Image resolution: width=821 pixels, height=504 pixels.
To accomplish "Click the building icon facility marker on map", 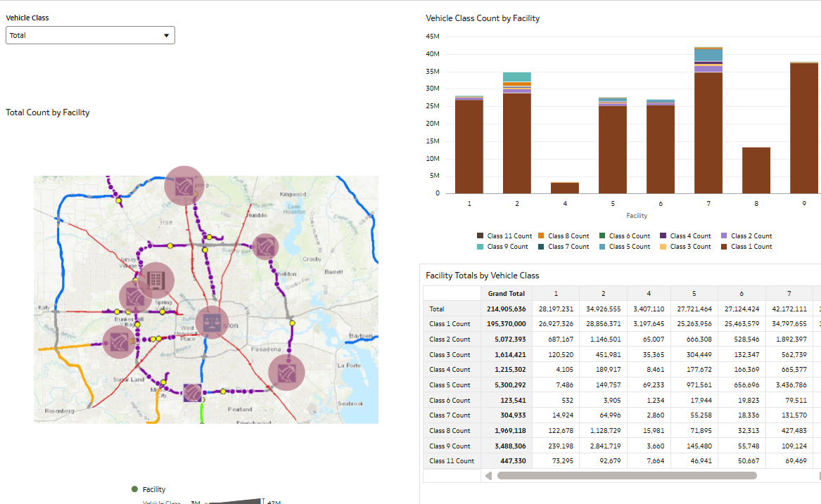I will pyautogui.click(x=155, y=280).
